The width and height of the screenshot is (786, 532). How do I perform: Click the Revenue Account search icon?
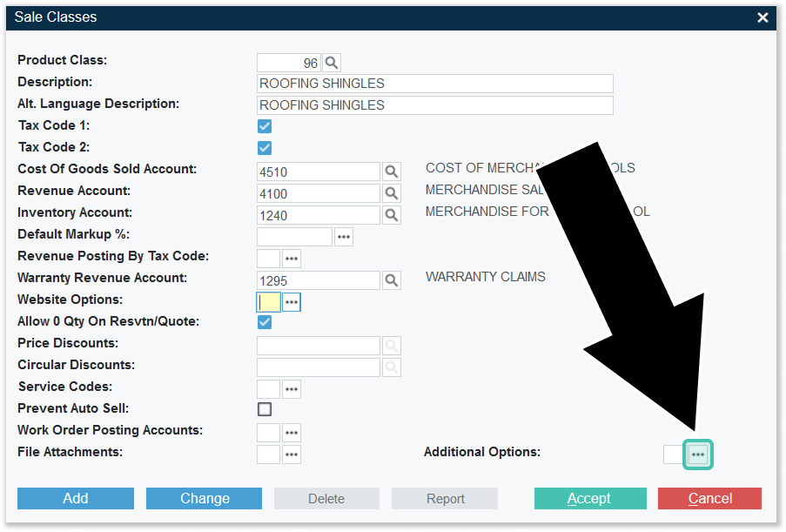(x=392, y=193)
